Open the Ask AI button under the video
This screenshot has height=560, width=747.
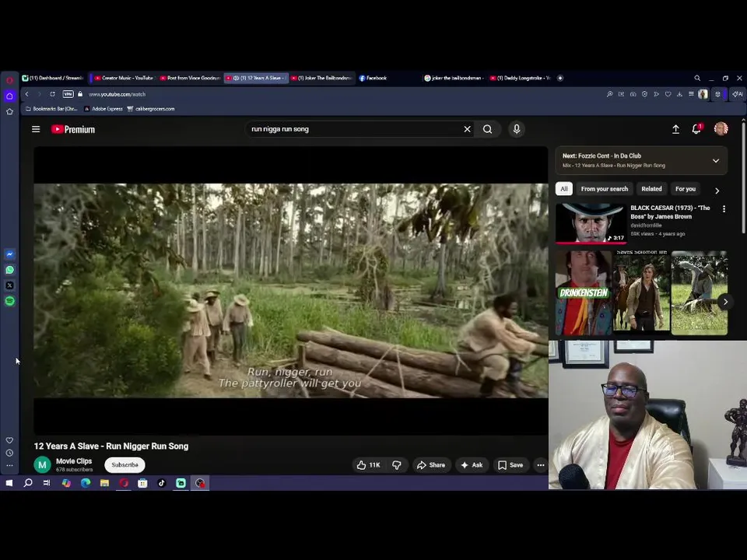[472, 465]
